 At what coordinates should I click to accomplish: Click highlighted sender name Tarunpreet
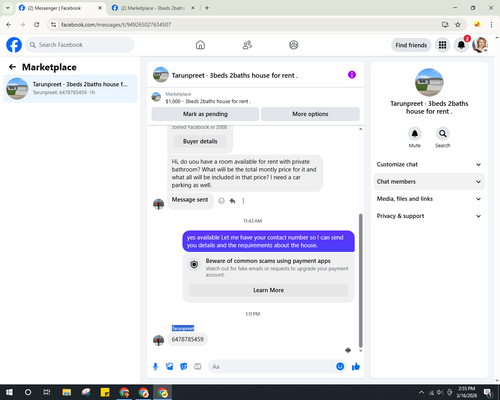(183, 328)
